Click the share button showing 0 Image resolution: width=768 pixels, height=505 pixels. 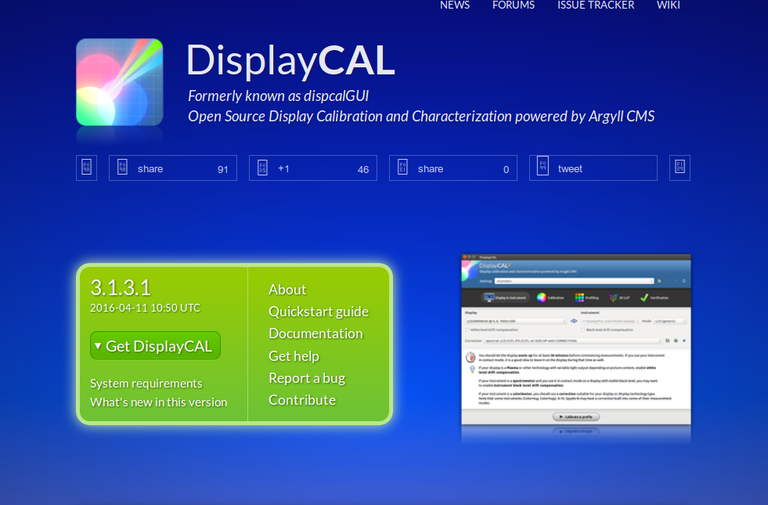(x=452, y=169)
